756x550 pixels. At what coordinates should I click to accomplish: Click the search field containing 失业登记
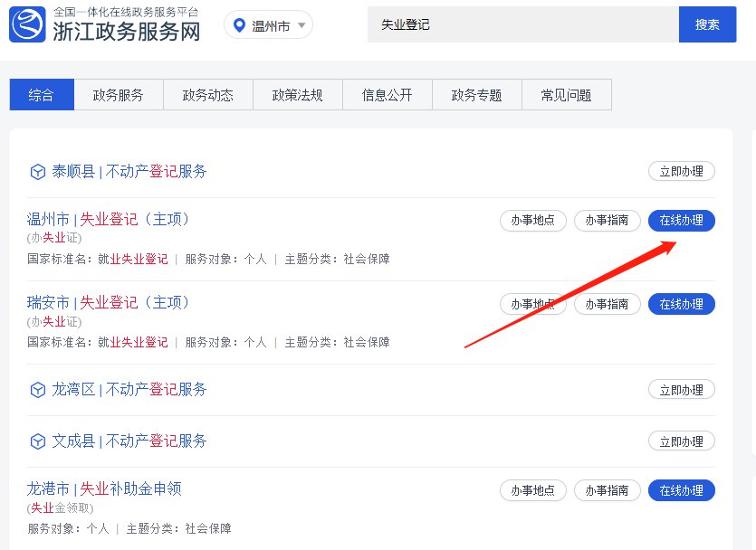point(522,24)
